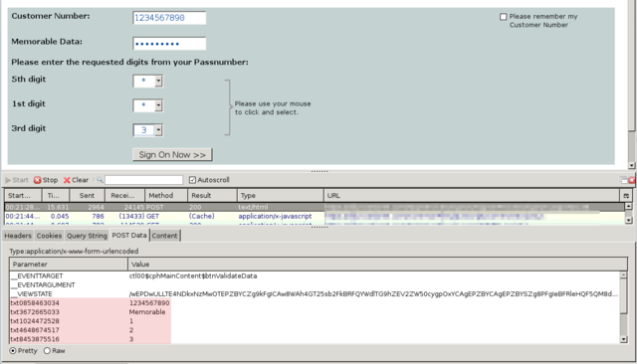The width and height of the screenshot is (637, 364).
Task: Click the greyed-out Start icon
Action: [x=8, y=180]
